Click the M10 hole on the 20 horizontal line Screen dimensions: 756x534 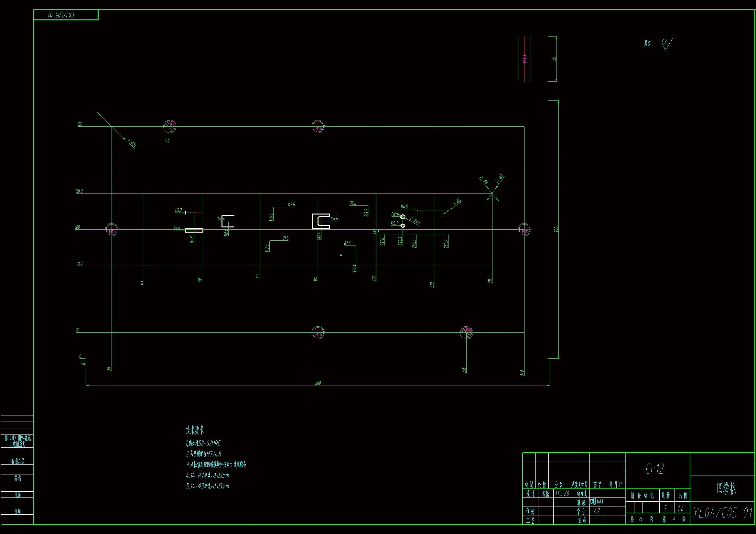318,333
